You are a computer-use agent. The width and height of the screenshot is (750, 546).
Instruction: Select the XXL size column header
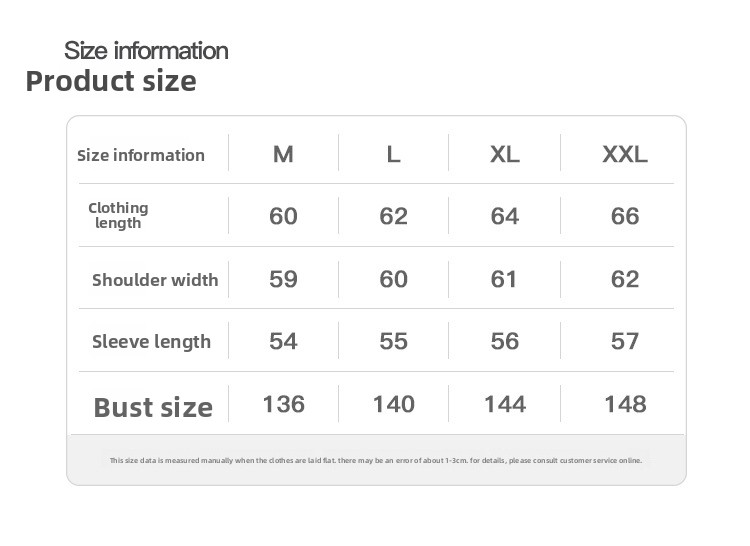(x=625, y=155)
